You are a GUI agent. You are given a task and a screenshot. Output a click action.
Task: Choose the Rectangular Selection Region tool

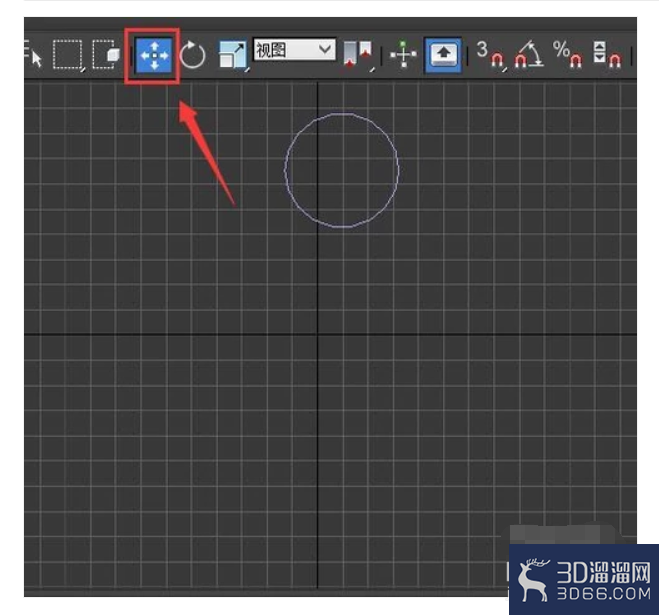click(69, 55)
